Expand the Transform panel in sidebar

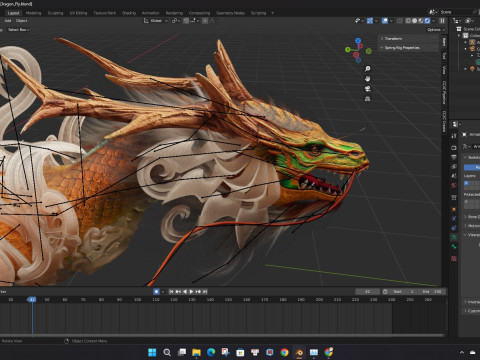click(x=408, y=39)
